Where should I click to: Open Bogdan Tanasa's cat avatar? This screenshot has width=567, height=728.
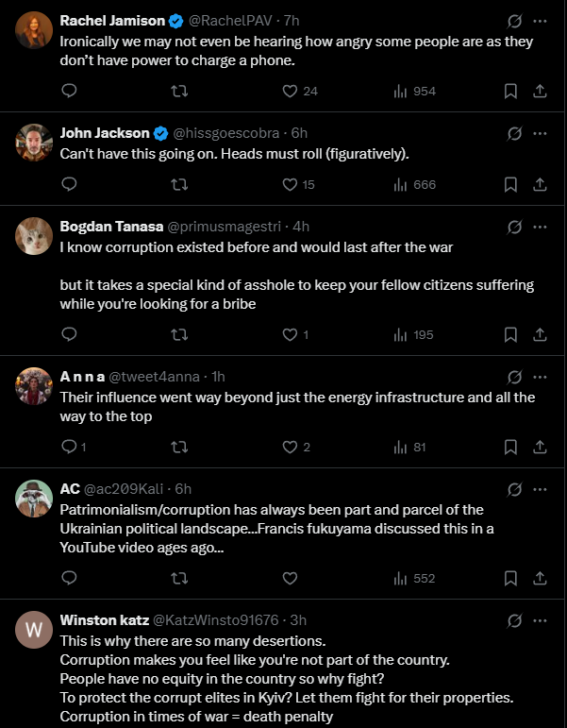34,236
